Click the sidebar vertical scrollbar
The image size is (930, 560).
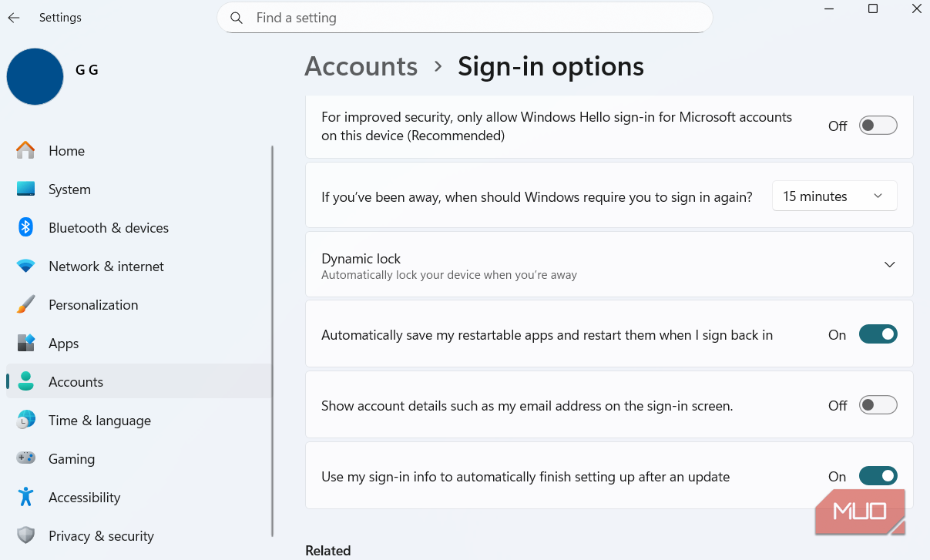[x=272, y=340]
